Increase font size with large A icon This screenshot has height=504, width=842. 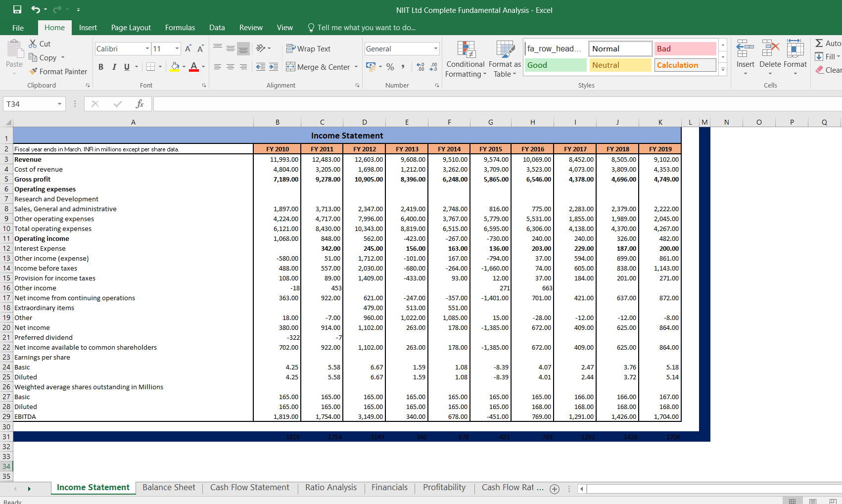tap(188, 48)
